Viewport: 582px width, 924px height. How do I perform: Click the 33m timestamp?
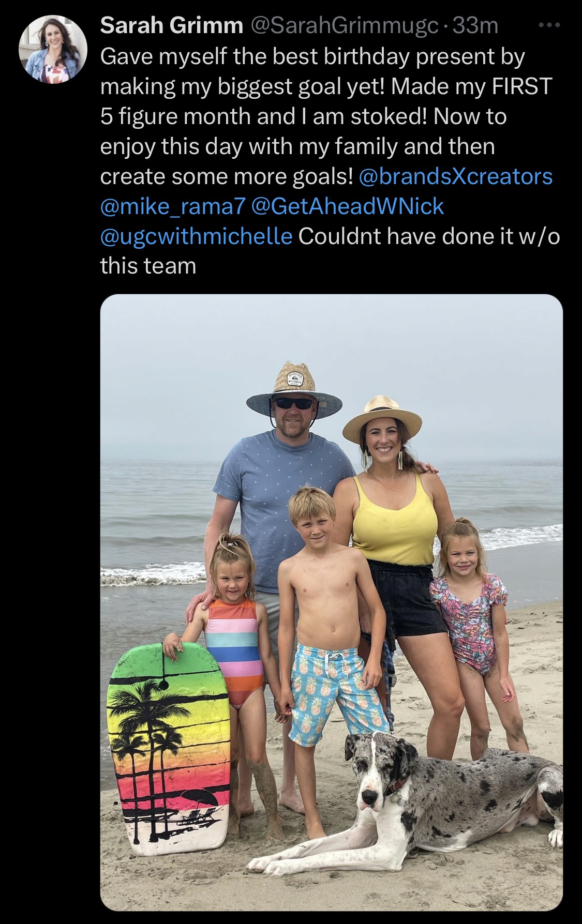click(x=475, y=25)
